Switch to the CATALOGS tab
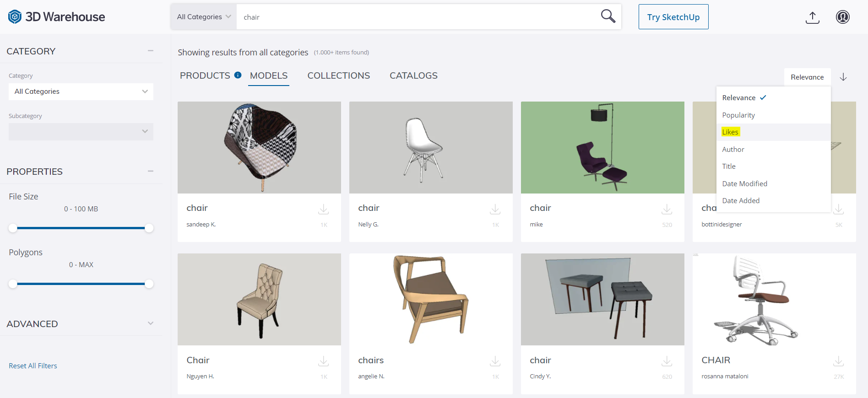 [413, 75]
